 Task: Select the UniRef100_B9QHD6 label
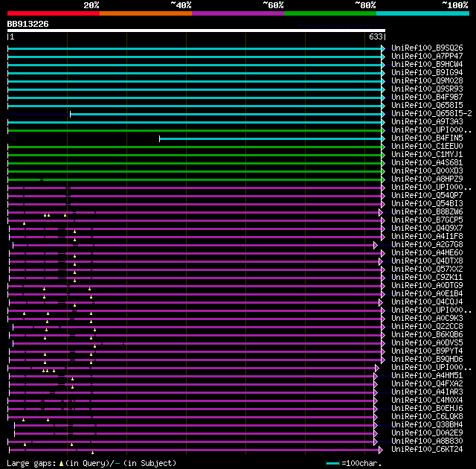pyautogui.click(x=427, y=360)
